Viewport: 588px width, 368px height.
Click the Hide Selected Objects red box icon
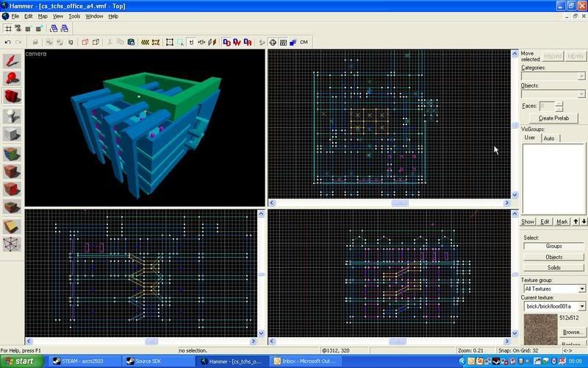[x=85, y=42]
